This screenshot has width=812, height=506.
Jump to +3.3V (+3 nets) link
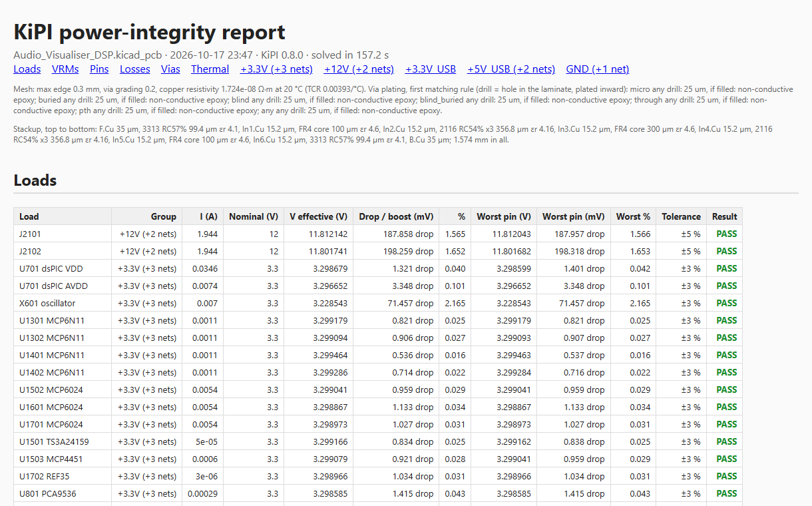277,69
